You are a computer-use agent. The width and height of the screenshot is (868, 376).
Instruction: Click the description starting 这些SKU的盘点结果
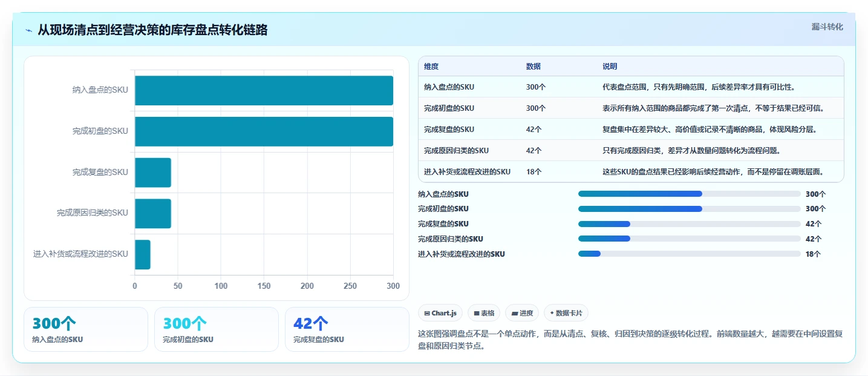(x=713, y=172)
